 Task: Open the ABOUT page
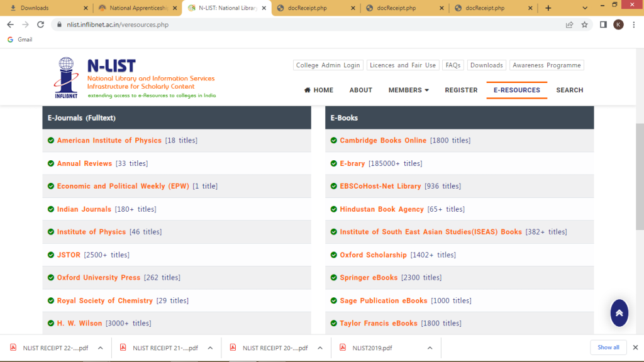click(360, 90)
